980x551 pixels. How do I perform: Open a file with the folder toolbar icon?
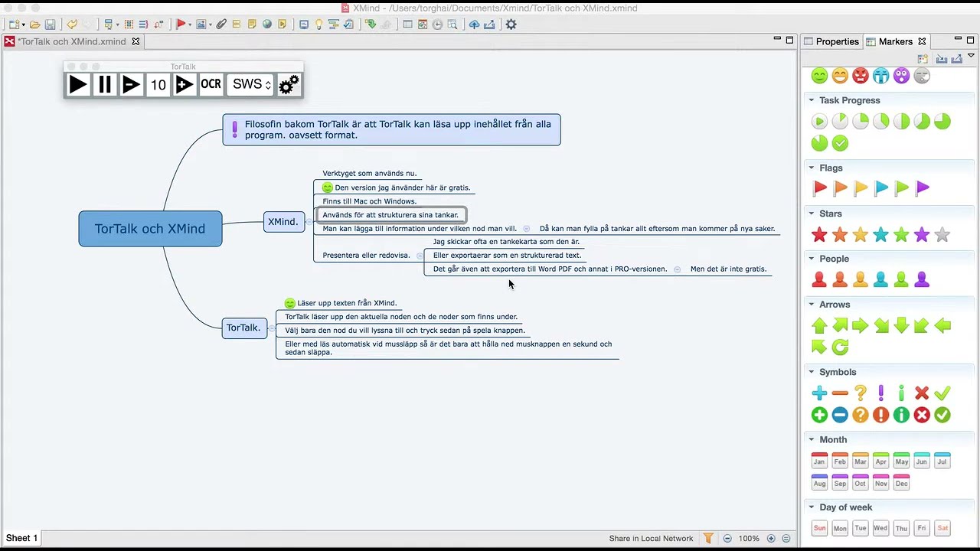click(35, 24)
